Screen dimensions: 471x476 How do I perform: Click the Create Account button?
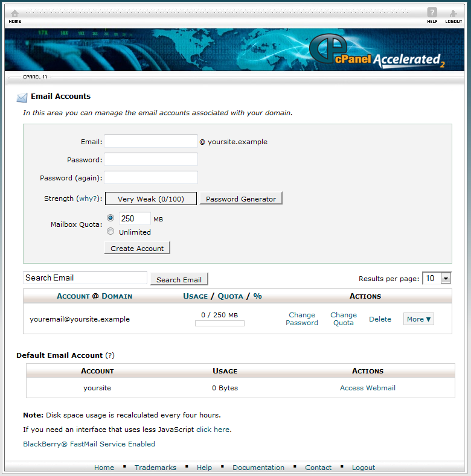pos(137,248)
